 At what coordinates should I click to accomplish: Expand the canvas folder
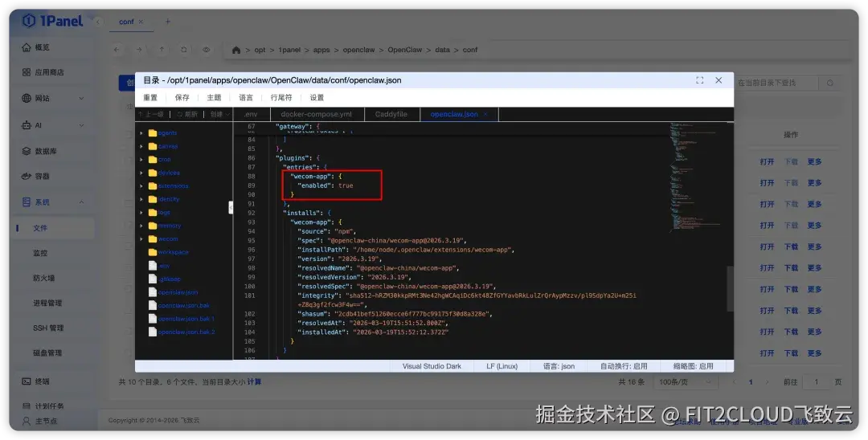click(x=141, y=146)
